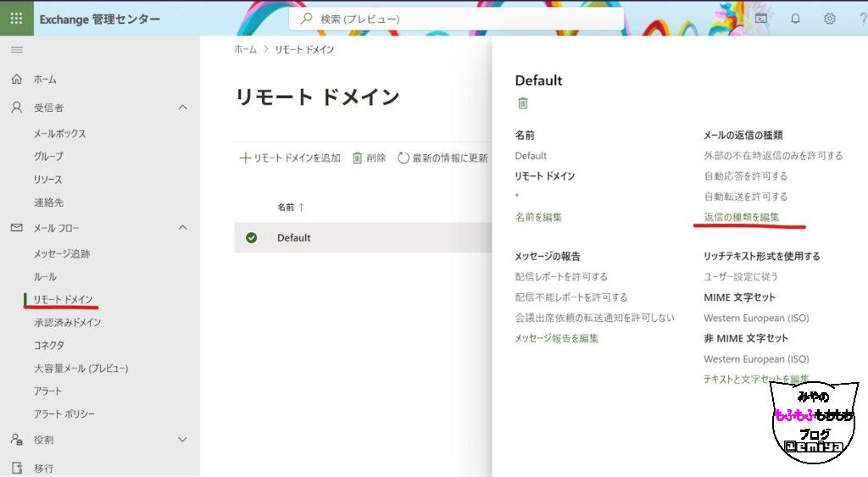Screen dimensions: 868x477
Task: Open メッセージ追跡 in the sidebar
Action: tap(62, 253)
